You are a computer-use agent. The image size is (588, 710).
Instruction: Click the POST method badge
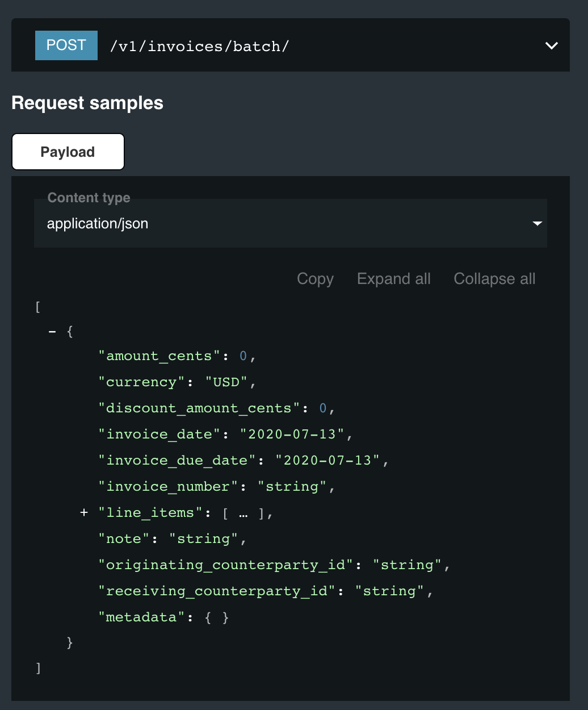(x=66, y=45)
